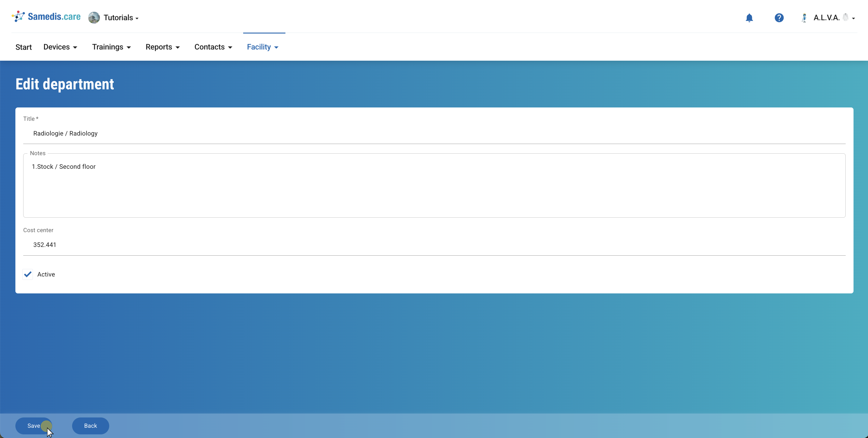This screenshot has height=438, width=868.
Task: Open the Reports menu
Action: click(x=162, y=47)
